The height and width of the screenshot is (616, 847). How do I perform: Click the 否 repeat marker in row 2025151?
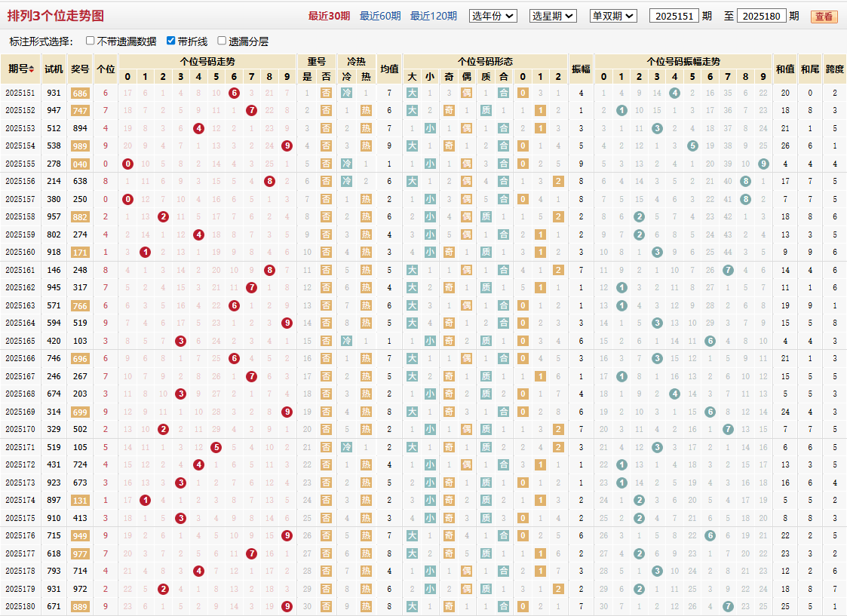[x=327, y=93]
